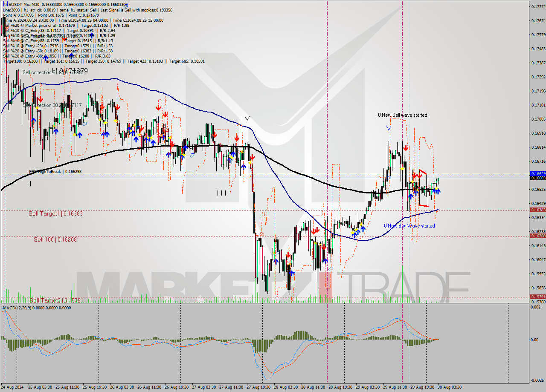Click the 26 Aug 19:30 time label
This screenshot has height=392, width=546.
pos(176,387)
